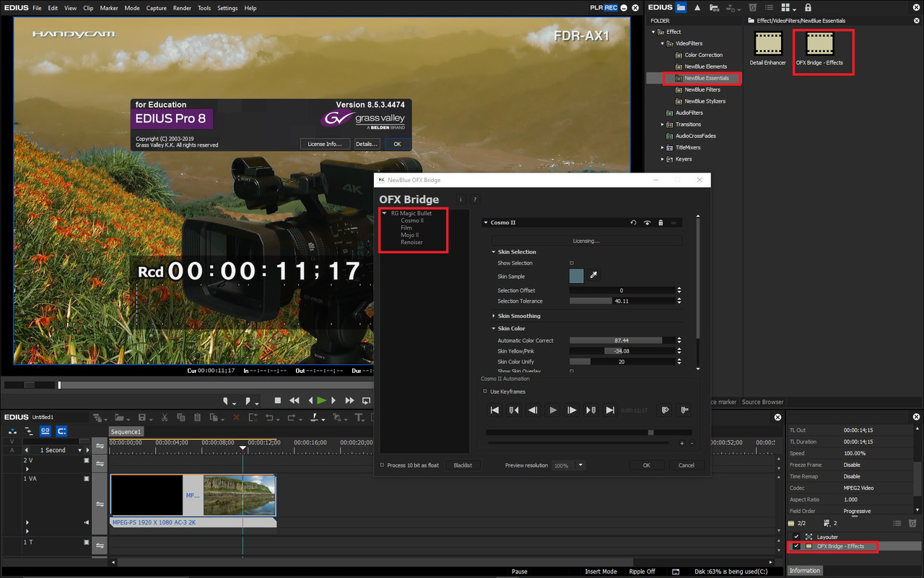Toggle Cosmo II effect visibility eye icon
The height and width of the screenshot is (578, 924).
(647, 223)
